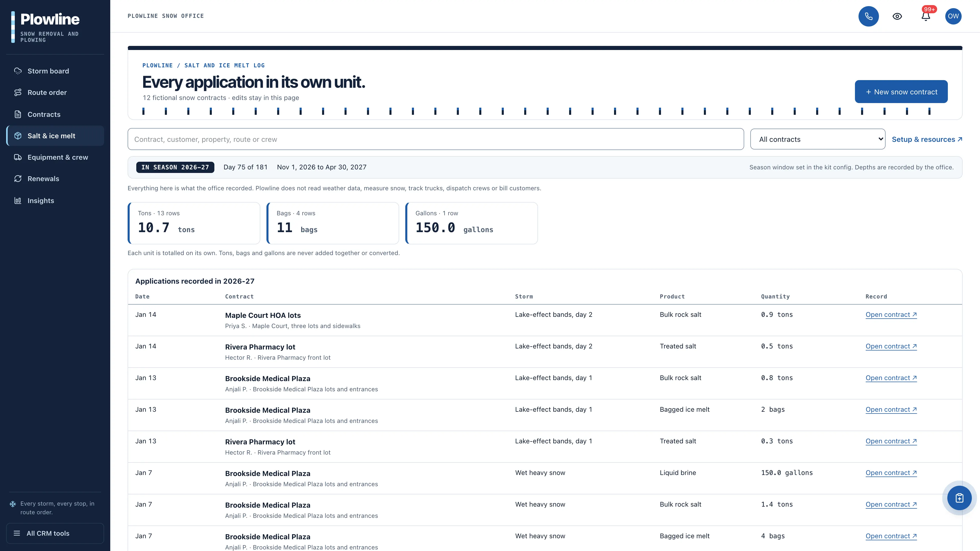Go to Contracts menu item
980x551 pixels.
tap(55, 114)
